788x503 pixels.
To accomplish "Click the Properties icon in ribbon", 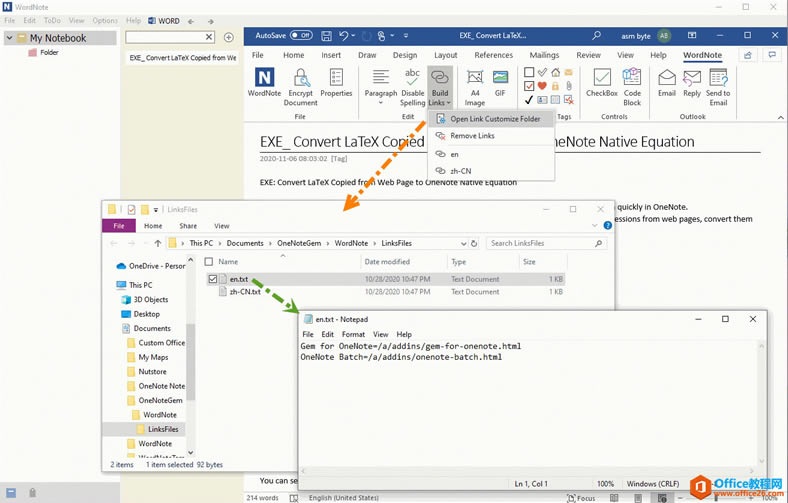I will 336,82.
